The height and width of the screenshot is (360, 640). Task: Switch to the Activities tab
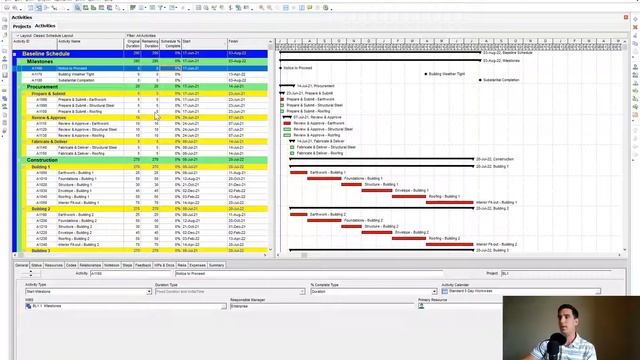click(45, 26)
